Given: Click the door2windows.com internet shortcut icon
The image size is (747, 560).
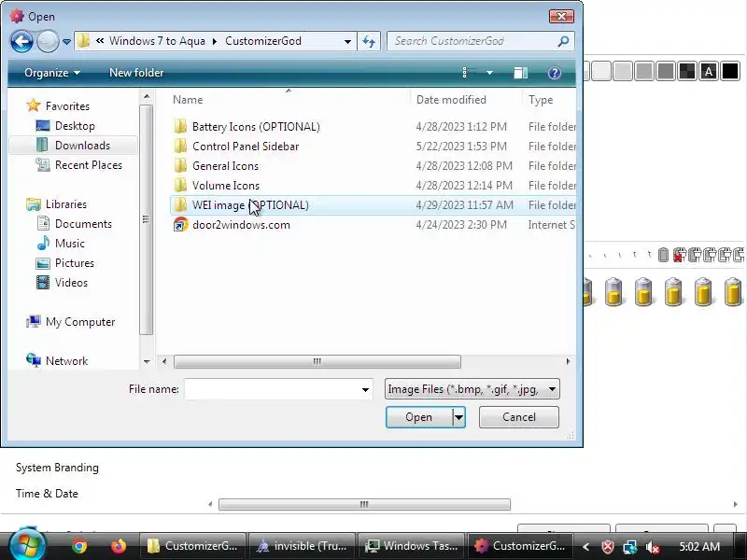Looking at the screenshot, I should tap(180, 224).
